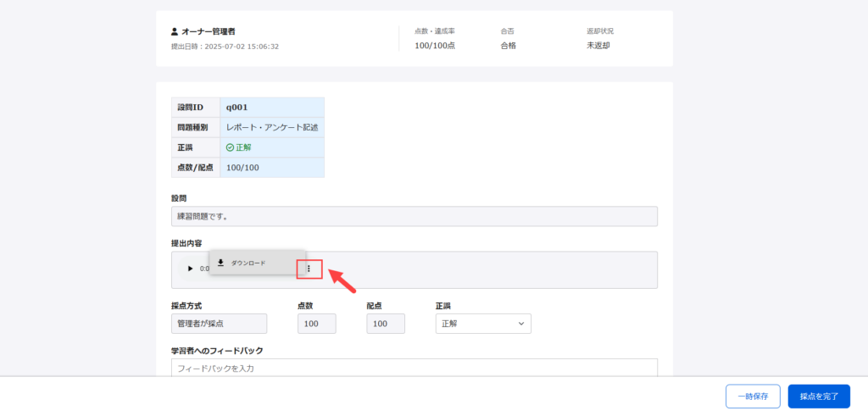This screenshot has width=868, height=416.
Task: Click the 提出内容 section label
Action: coord(186,243)
